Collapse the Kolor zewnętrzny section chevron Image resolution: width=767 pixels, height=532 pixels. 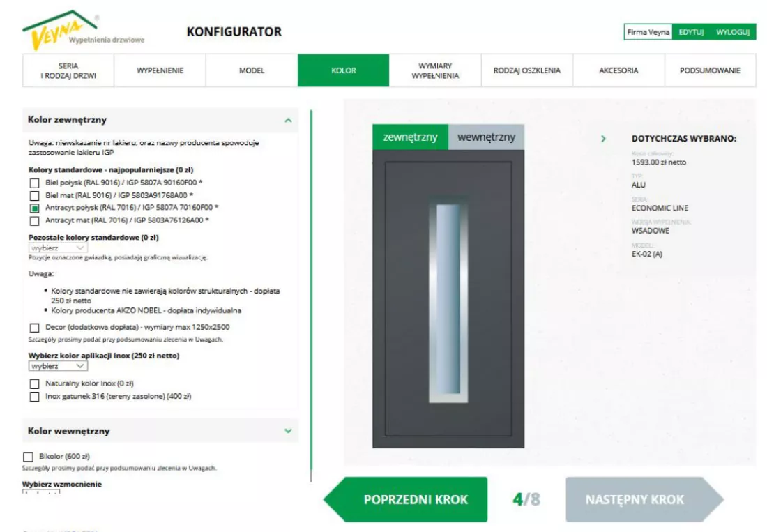[x=288, y=120]
